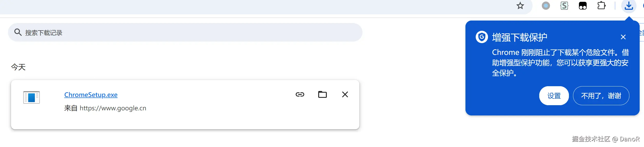Screen dimensions: 644x147
Task: Click the 搜索下载记录 search field
Action: 179,33
